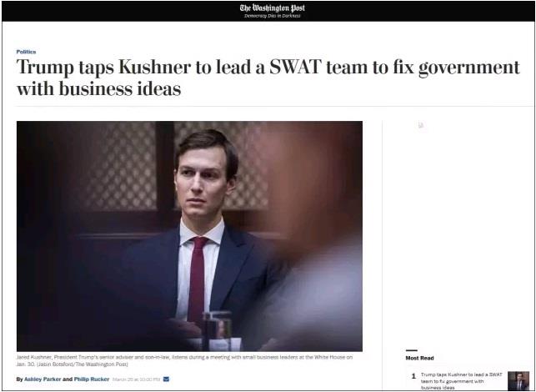536x392 pixels.
Task: Click the By label before the author names
Action: [x=19, y=379]
